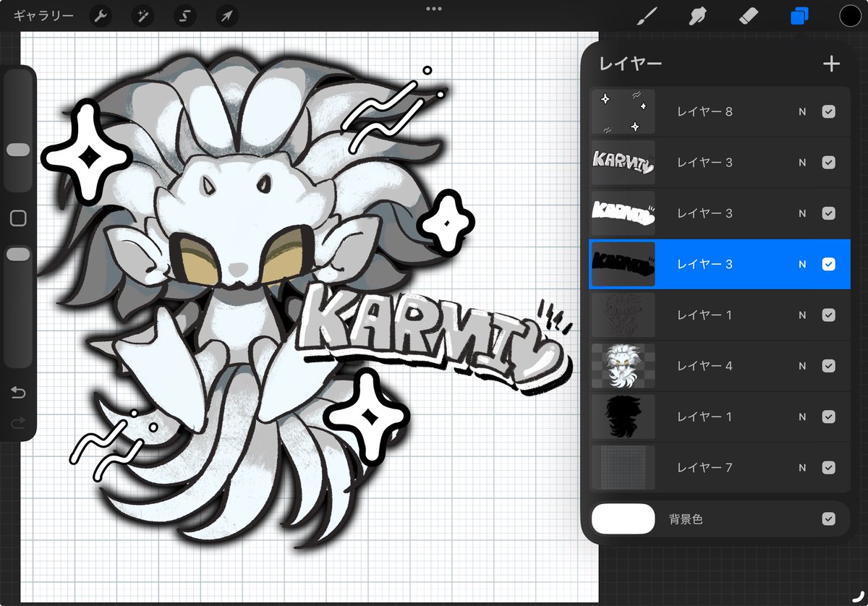This screenshot has height=606, width=868.
Task: Click the レイヤー 8 layer name
Action: 705,112
